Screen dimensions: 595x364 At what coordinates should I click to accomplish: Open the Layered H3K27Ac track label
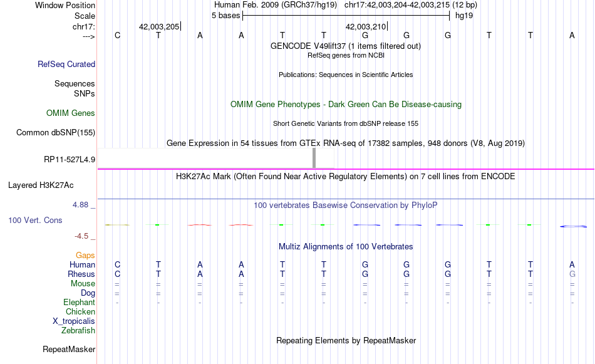tap(41, 185)
